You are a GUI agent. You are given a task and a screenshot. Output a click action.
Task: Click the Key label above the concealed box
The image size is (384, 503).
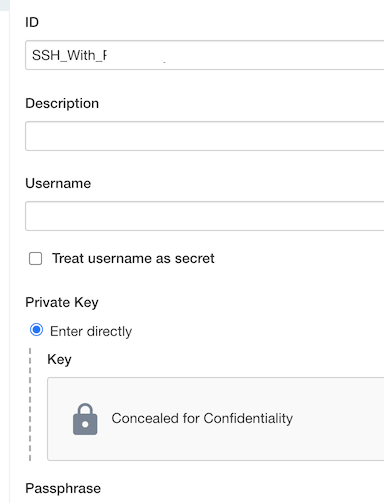pyautogui.click(x=59, y=360)
